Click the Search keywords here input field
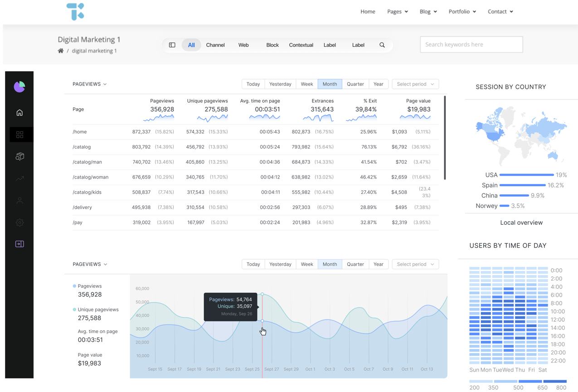 tap(471, 44)
